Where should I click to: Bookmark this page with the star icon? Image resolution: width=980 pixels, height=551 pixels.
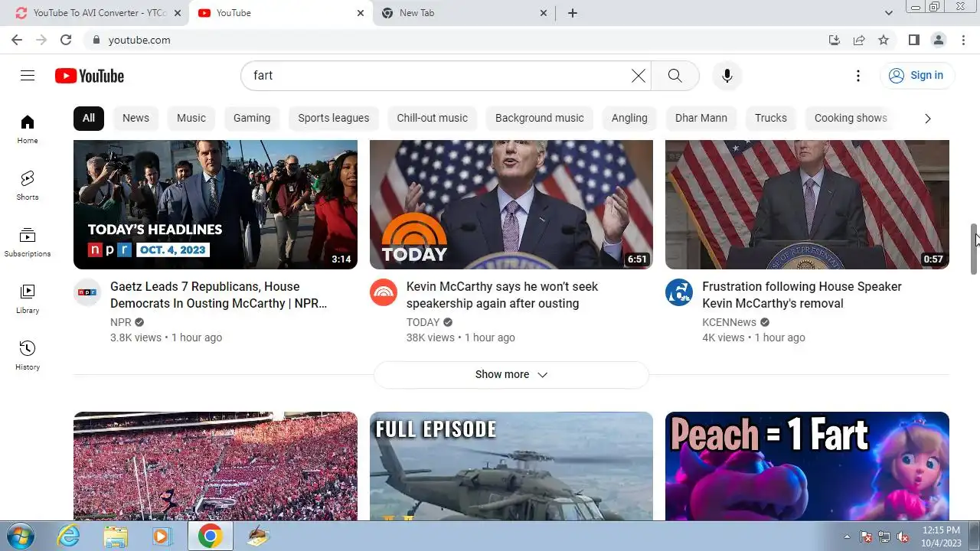pos(884,40)
